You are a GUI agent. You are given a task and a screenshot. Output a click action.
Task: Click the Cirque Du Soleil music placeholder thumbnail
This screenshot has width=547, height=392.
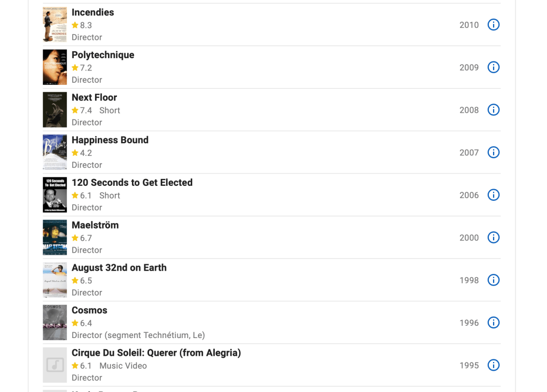pyautogui.click(x=55, y=365)
